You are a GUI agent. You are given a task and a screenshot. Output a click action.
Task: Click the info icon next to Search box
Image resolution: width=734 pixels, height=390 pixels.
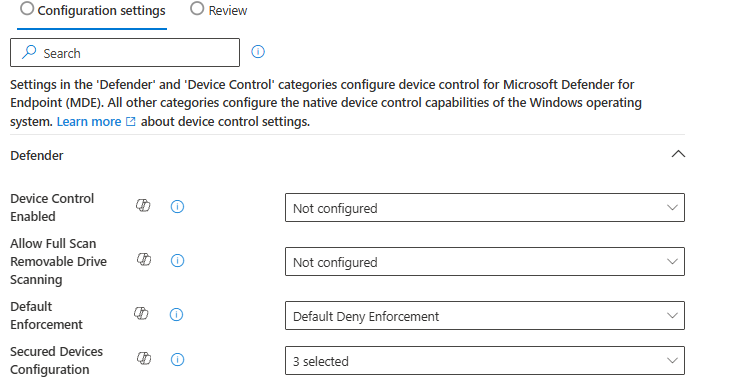pyautogui.click(x=258, y=52)
